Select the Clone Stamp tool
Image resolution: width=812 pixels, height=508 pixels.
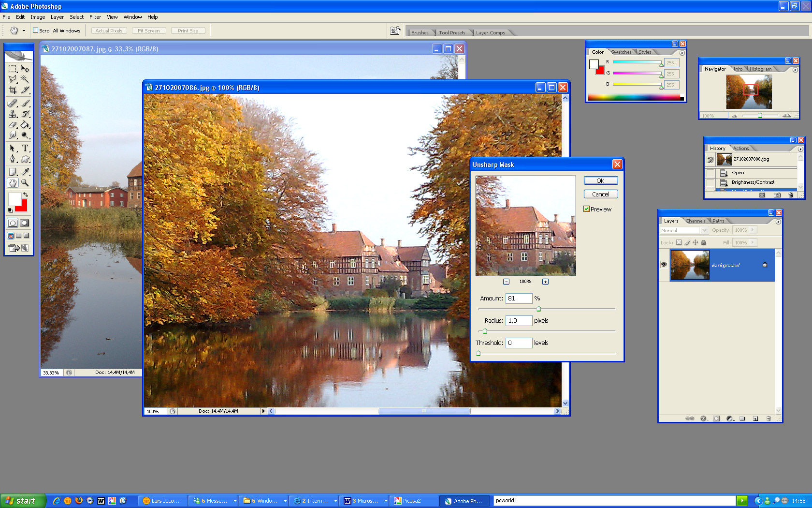pos(13,114)
